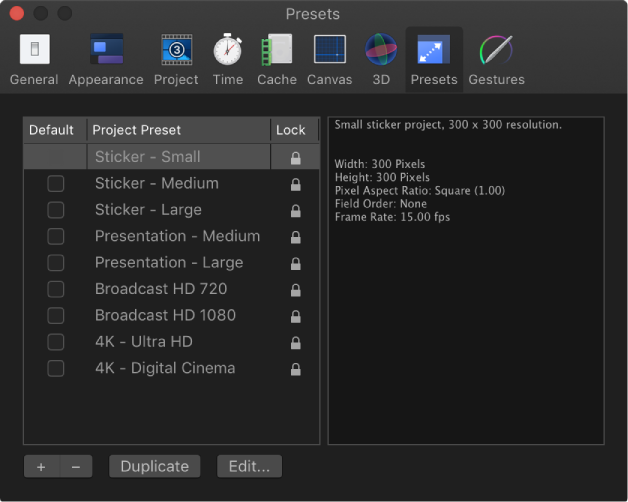Image resolution: width=628 pixels, height=502 pixels.
Task: Set Broadcast HD 720 as default preset
Action: (56, 289)
